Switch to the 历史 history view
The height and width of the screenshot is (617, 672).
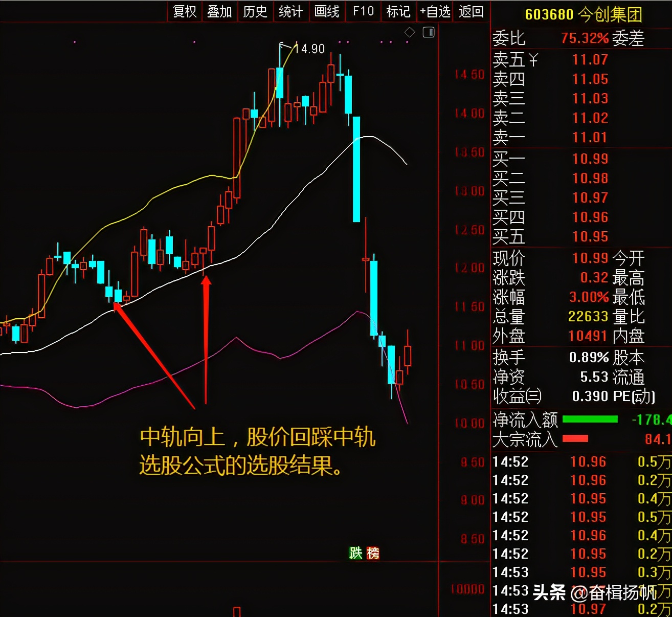(255, 10)
